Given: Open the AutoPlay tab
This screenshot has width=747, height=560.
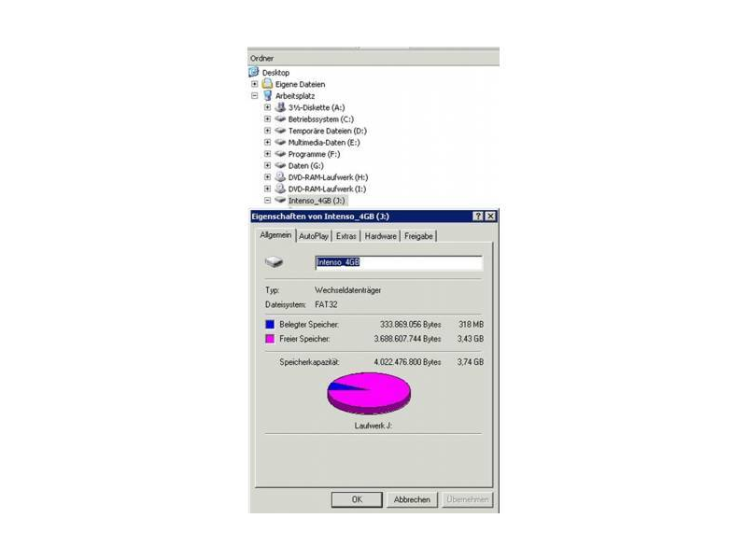Looking at the screenshot, I should 314,236.
